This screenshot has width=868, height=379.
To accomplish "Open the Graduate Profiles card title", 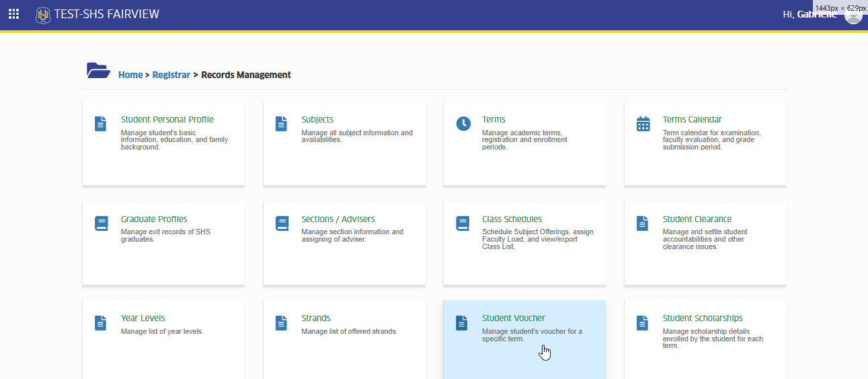I will [x=154, y=219].
